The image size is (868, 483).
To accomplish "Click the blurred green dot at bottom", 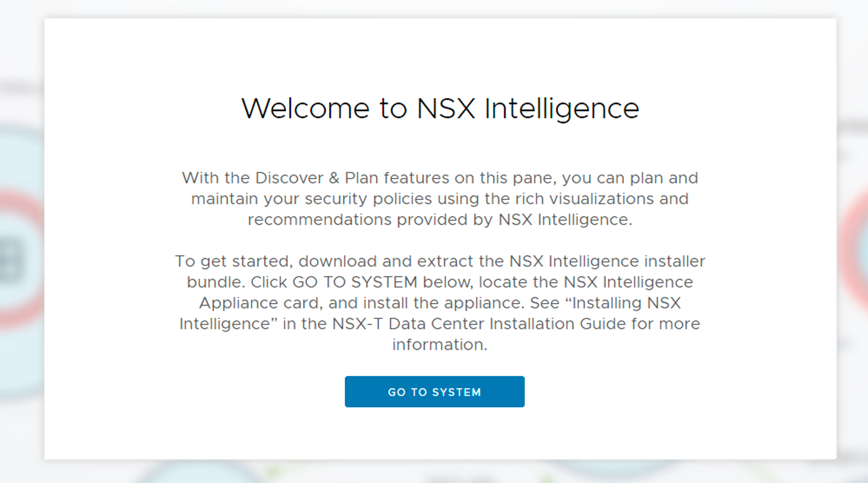I will (274, 471).
